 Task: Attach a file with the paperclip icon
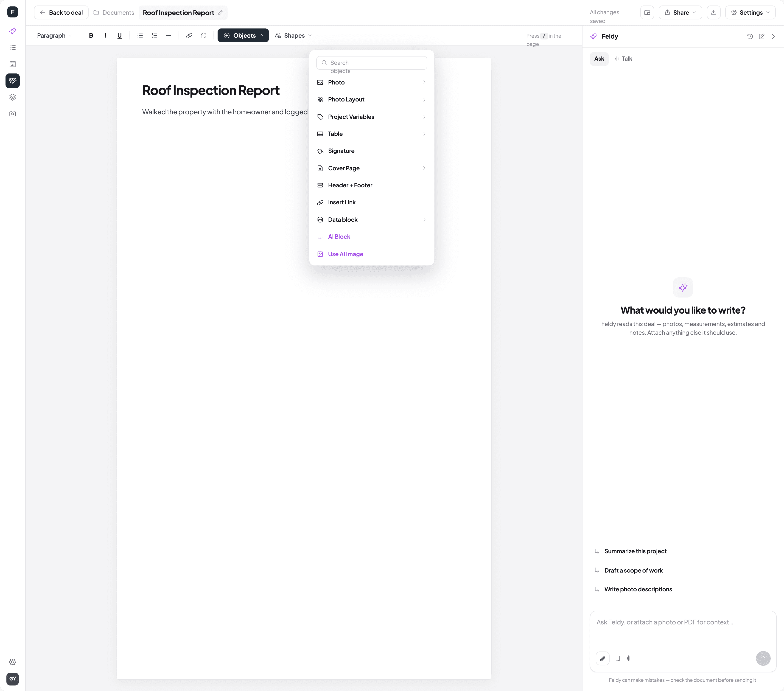603,658
